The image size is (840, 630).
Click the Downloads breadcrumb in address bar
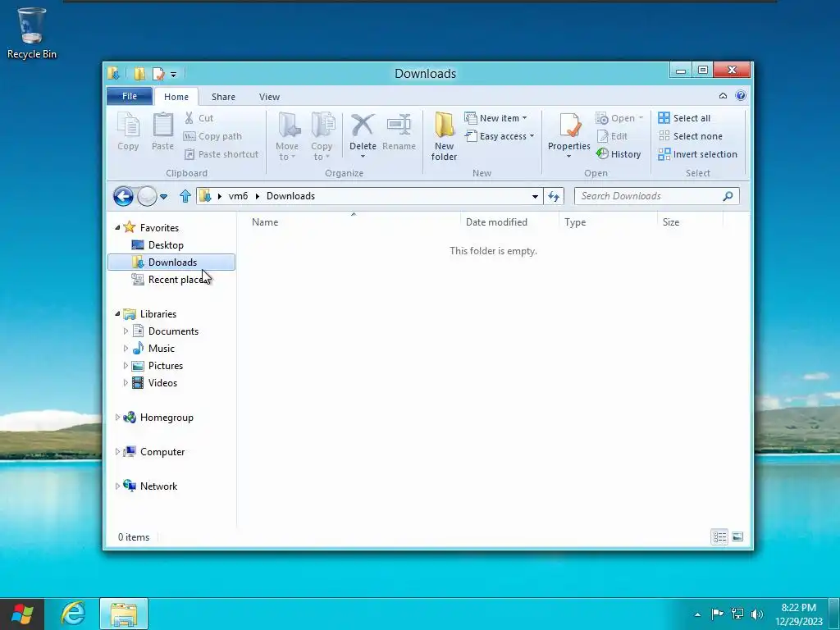[290, 196]
